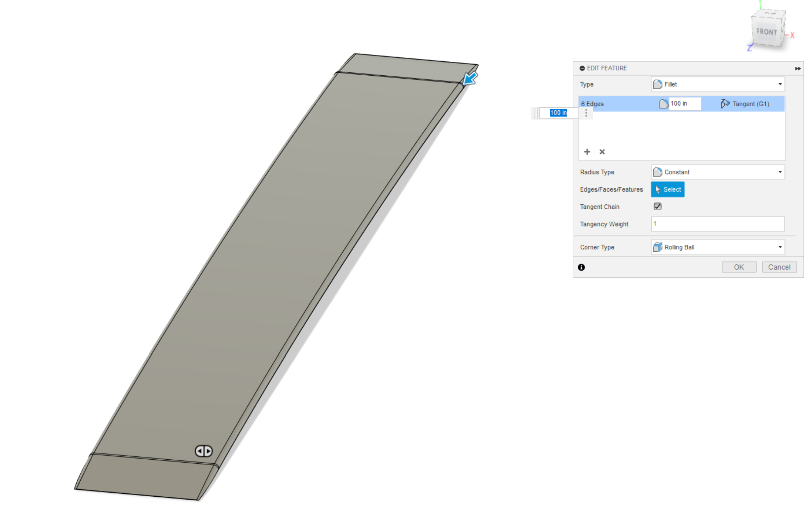Viewport: 806px width, 532px height.
Task: Click the remove fillet set X icon
Action: [x=602, y=151]
